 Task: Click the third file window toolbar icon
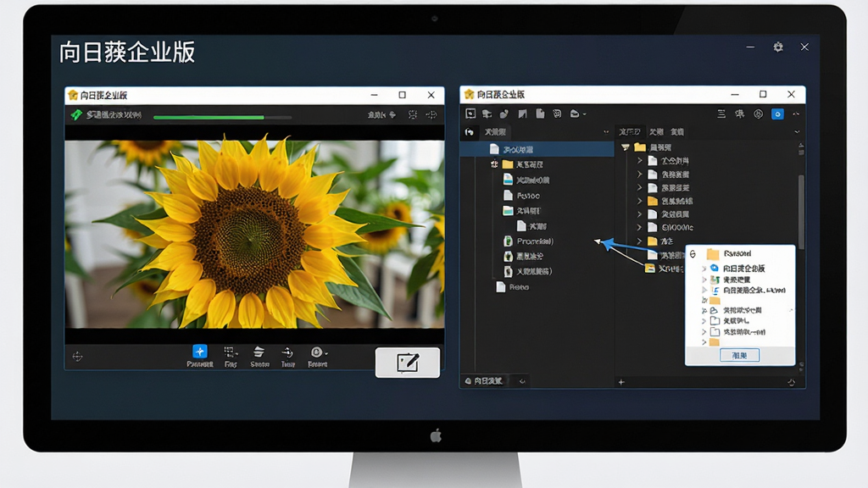point(504,114)
